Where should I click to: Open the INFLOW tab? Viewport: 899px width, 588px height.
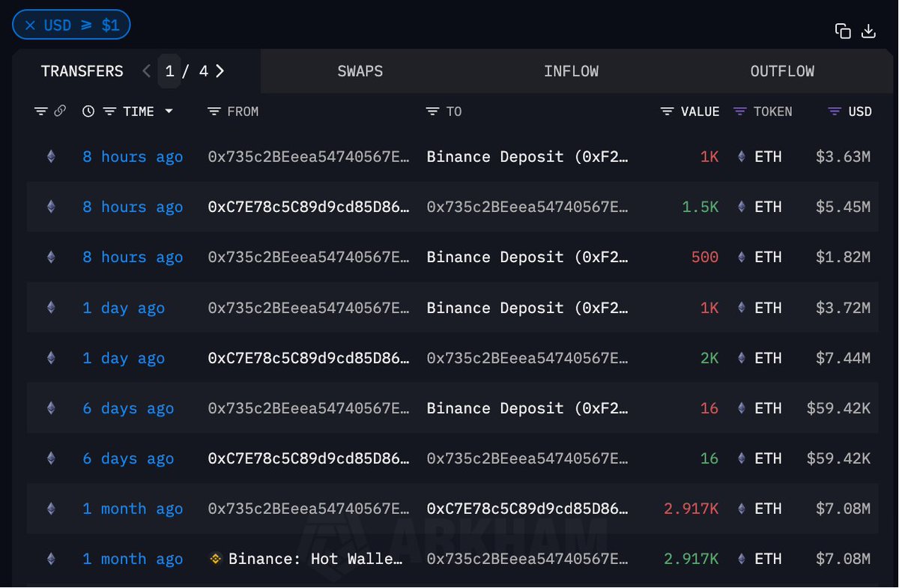point(571,71)
